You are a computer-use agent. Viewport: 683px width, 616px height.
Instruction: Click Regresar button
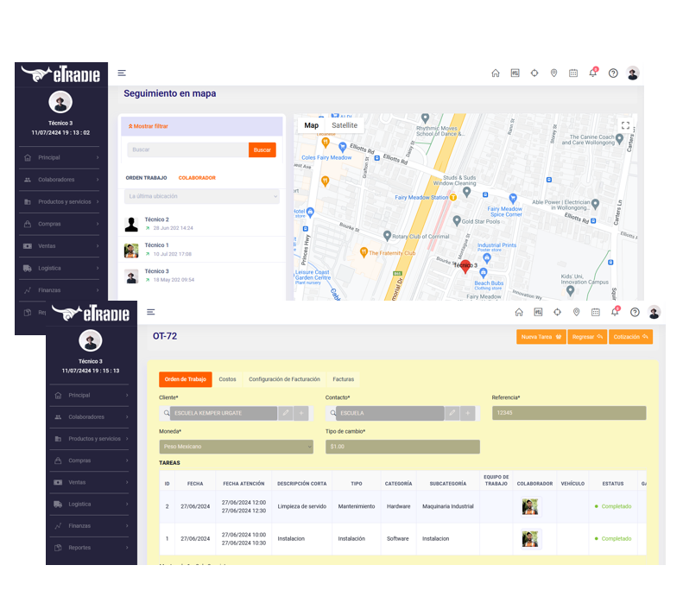point(587,337)
